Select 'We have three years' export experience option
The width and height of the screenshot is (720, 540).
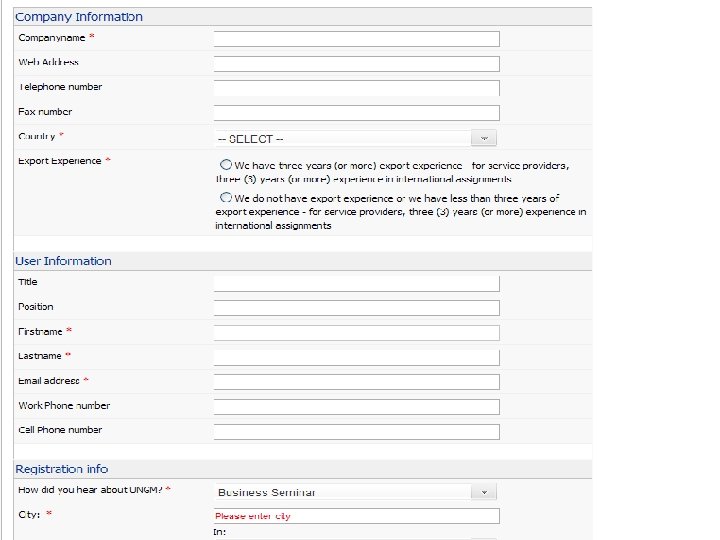click(x=227, y=164)
